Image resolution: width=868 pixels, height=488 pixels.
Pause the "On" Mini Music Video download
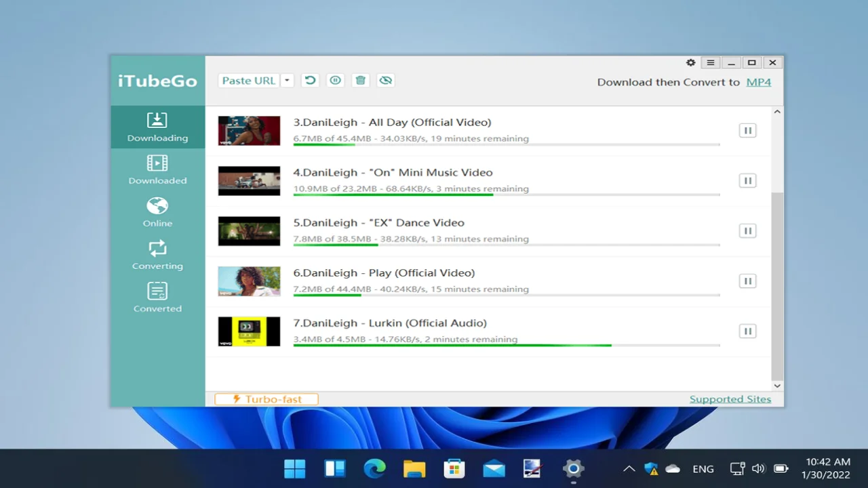coord(747,181)
